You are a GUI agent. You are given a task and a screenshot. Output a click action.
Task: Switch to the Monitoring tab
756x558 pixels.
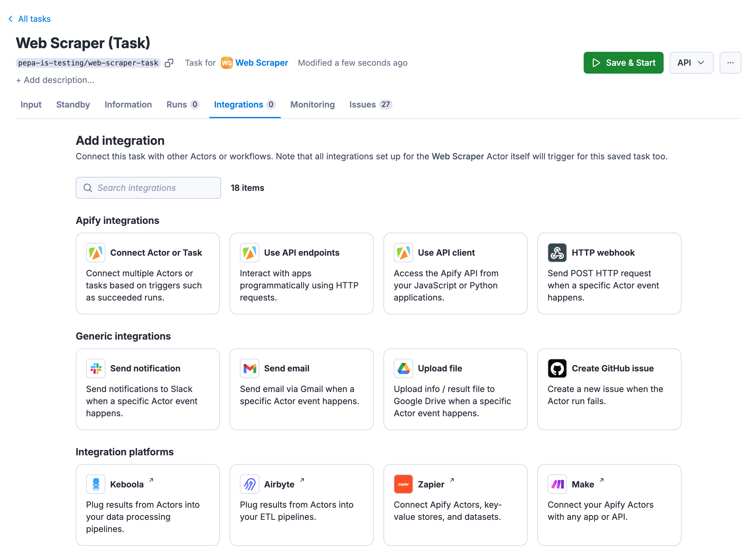(312, 105)
